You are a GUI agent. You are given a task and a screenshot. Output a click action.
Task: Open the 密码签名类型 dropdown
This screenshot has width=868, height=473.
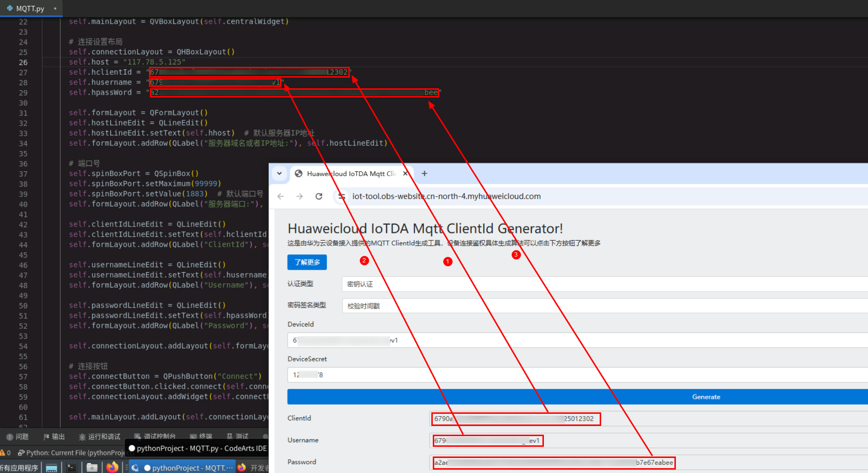point(602,306)
